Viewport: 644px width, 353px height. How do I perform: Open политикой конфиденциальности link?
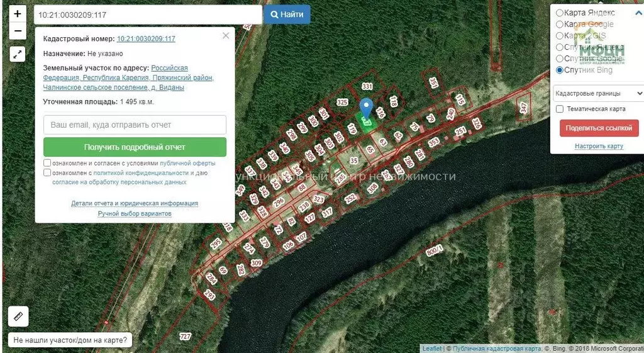coord(141,173)
